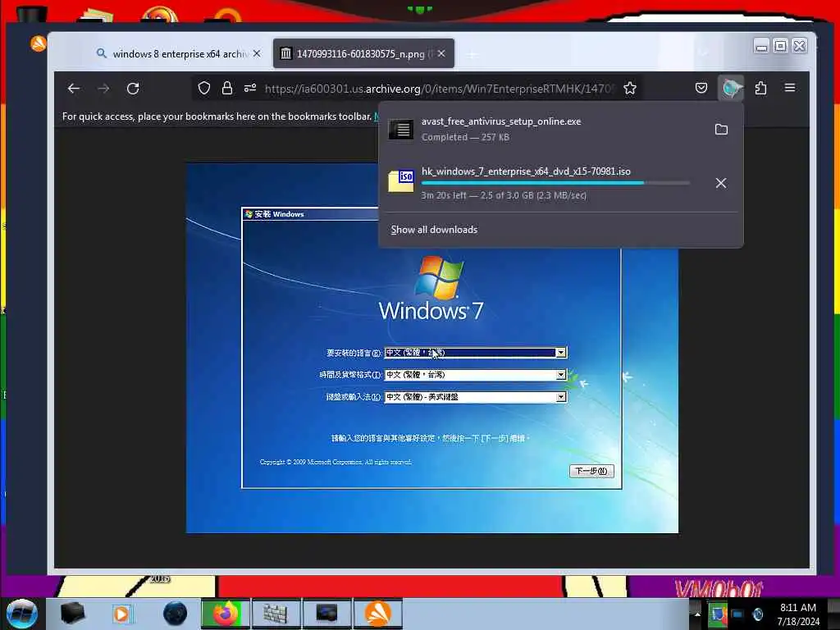The height and width of the screenshot is (630, 840).
Task: Open a new tab with the plus button
Action: tap(472, 54)
